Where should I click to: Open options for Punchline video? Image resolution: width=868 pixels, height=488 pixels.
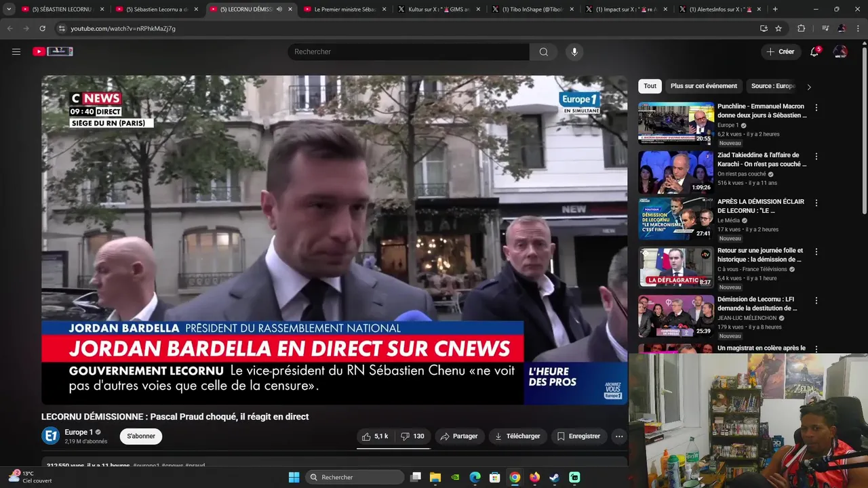(x=816, y=108)
